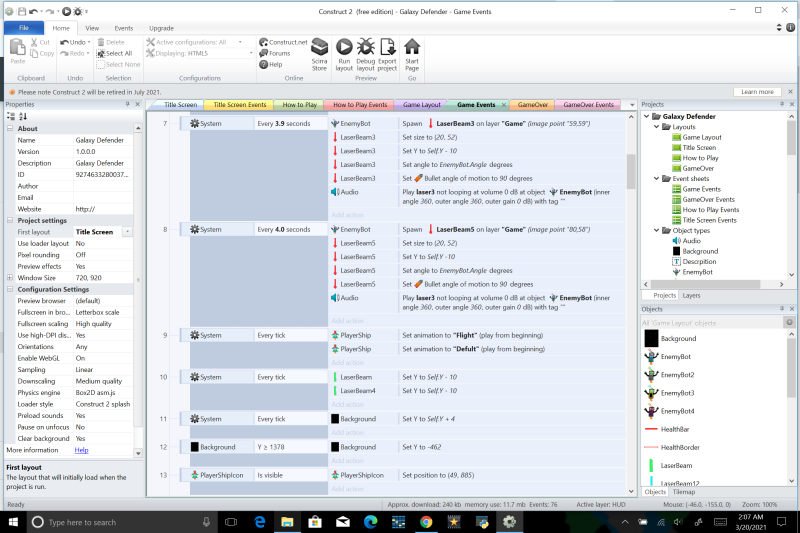Viewport: 800px width, 533px height.
Task: Open the Undo dropdown arrow
Action: coord(89,42)
